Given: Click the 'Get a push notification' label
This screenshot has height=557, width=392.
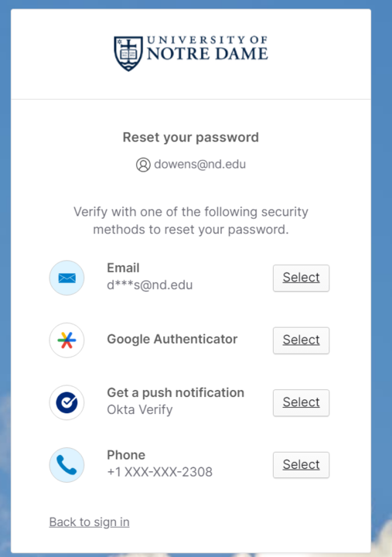Looking at the screenshot, I should click(176, 392).
